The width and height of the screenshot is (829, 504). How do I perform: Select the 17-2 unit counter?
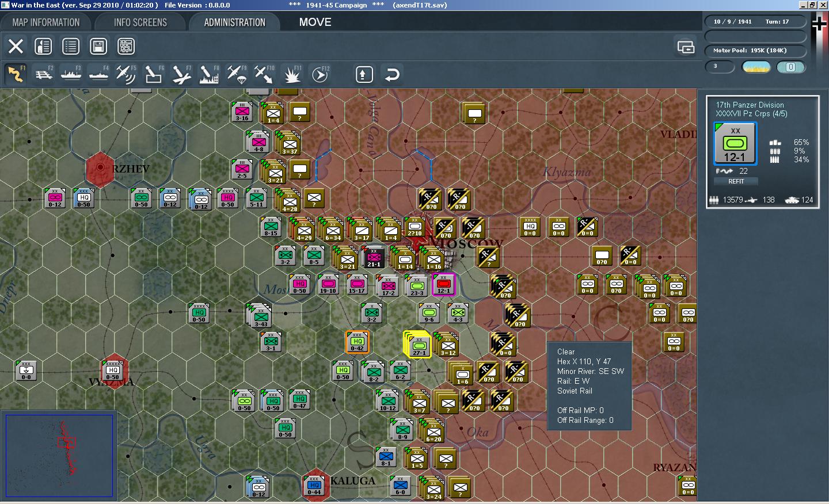point(388,285)
